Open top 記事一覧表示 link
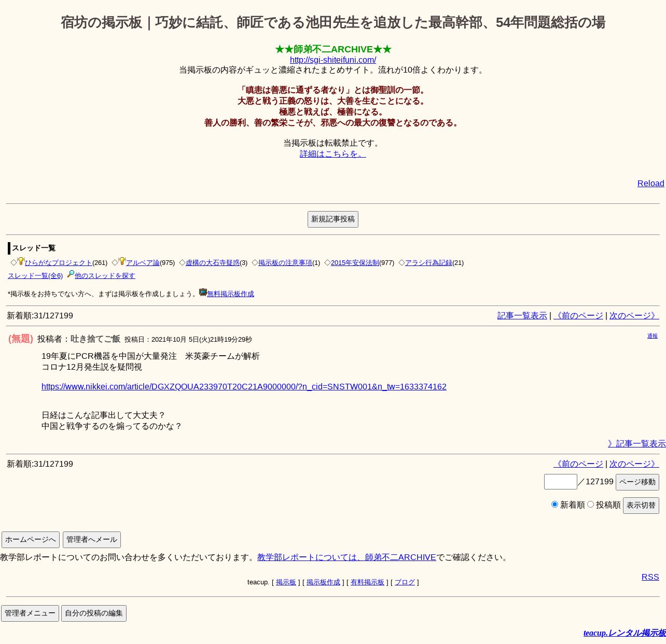The width and height of the screenshot is (666, 644). click(x=522, y=316)
